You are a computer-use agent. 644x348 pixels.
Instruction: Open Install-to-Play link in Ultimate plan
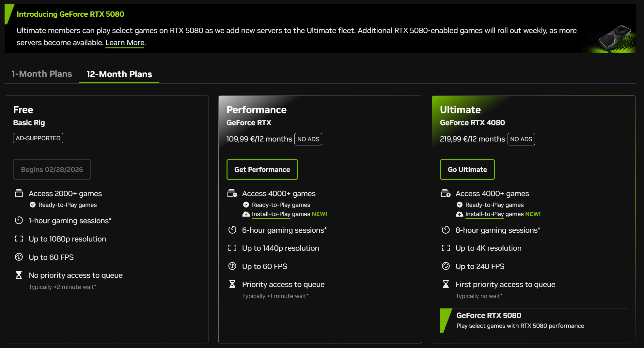pos(484,214)
